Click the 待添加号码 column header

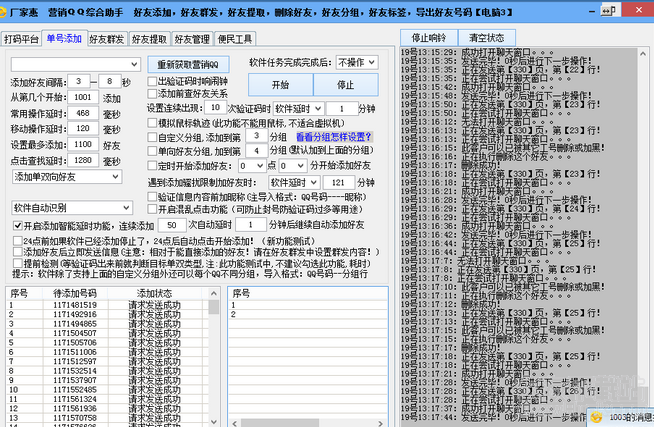[x=75, y=293]
